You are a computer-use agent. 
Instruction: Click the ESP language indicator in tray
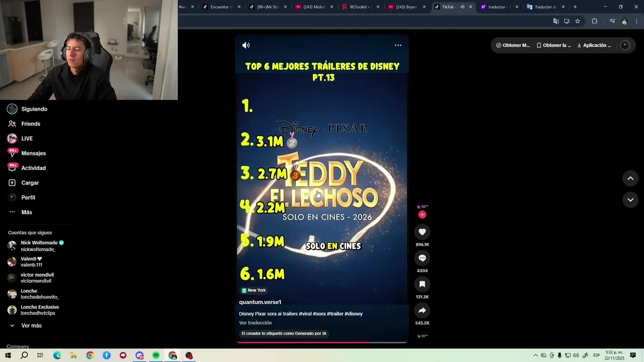pyautogui.click(x=596, y=355)
